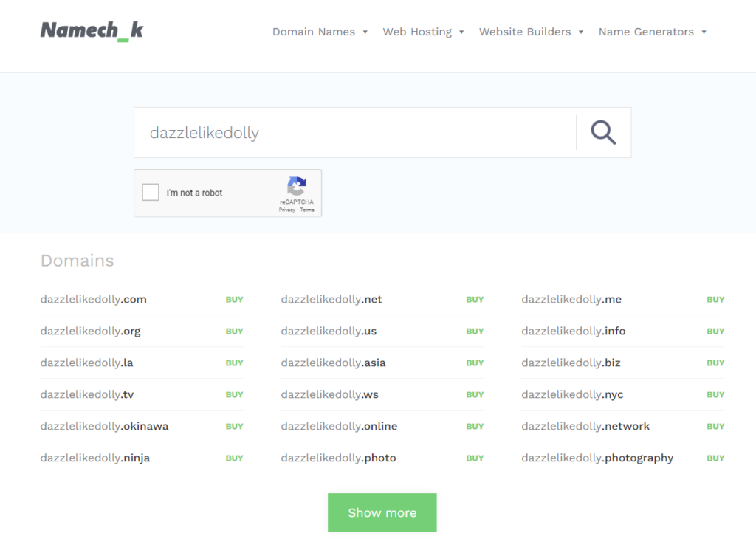756x553 pixels.
Task: Open the reCAPTCHA Terms link
Action: pos(307,210)
